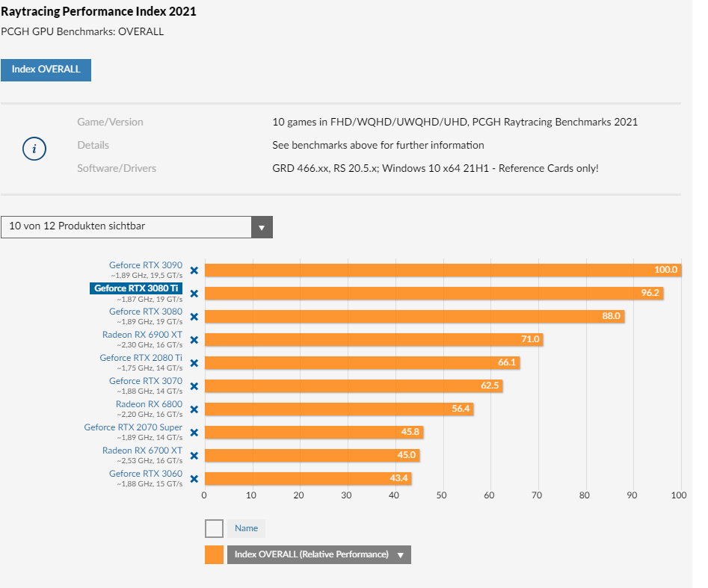The width and height of the screenshot is (708, 588).
Task: Click the orange Index OVERALL color swatch
Action: [x=214, y=554]
